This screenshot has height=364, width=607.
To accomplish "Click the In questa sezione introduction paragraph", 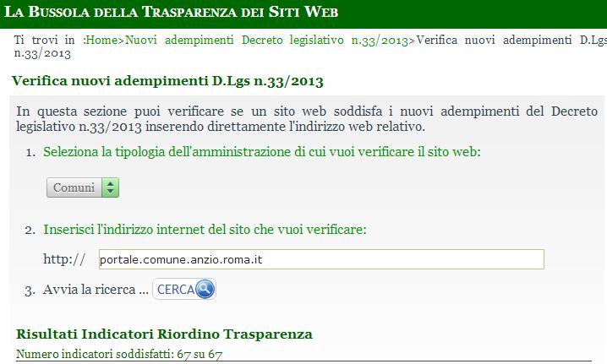I will (306, 119).
